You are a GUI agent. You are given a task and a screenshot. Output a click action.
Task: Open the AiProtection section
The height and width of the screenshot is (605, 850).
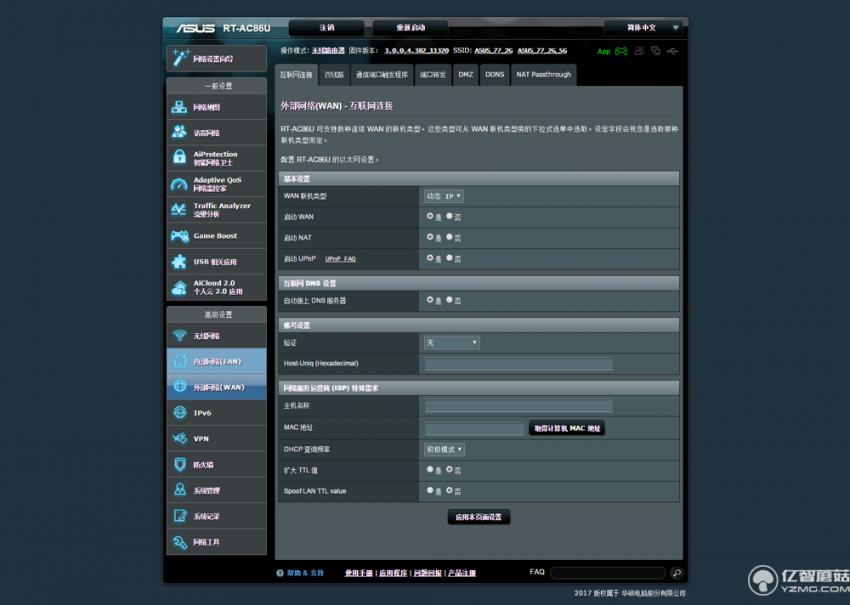213,158
